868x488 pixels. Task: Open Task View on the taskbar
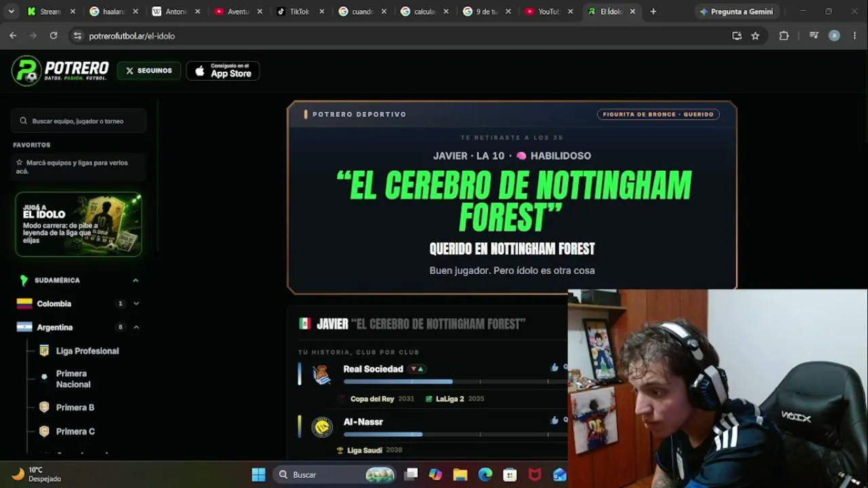(411, 474)
